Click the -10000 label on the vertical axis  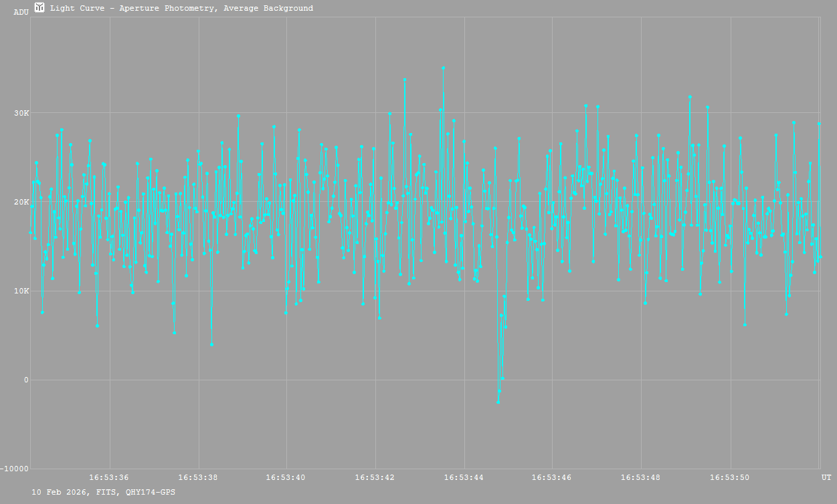pos(15,469)
